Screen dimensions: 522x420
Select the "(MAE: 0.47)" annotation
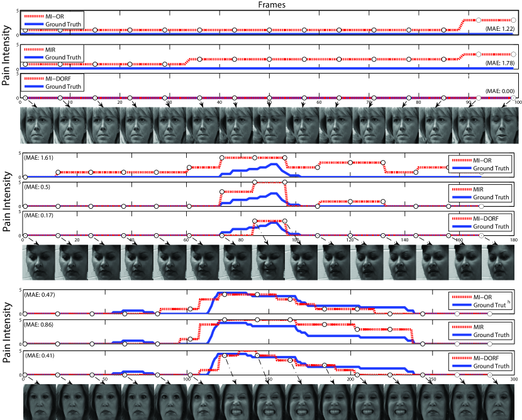tap(40, 295)
